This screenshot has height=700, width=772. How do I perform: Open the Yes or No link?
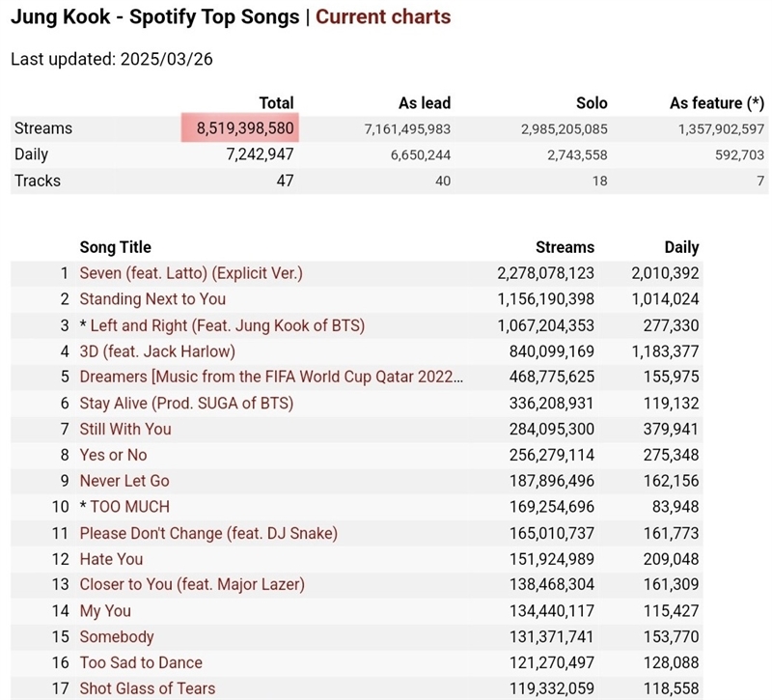coord(113,455)
